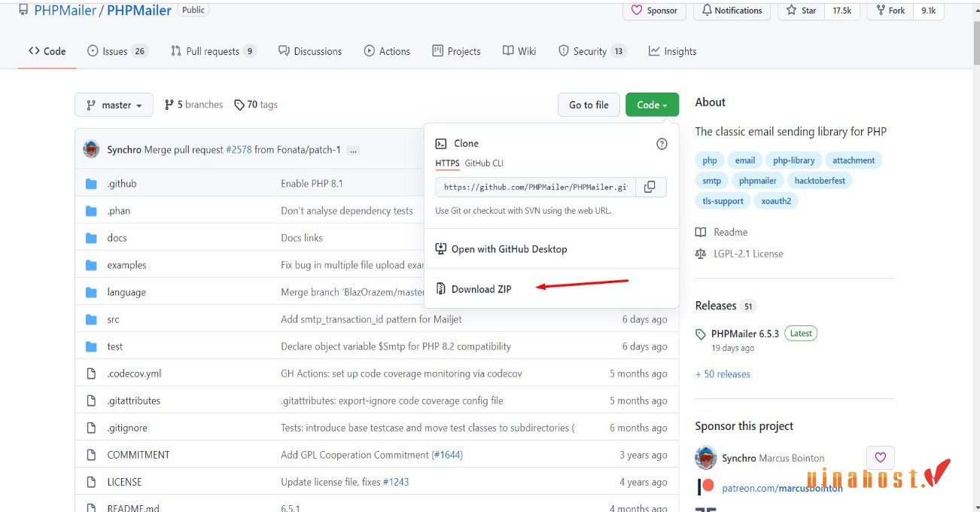Switch to the Pull requests tab
Image resolution: width=980 pixels, height=512 pixels.
[213, 50]
